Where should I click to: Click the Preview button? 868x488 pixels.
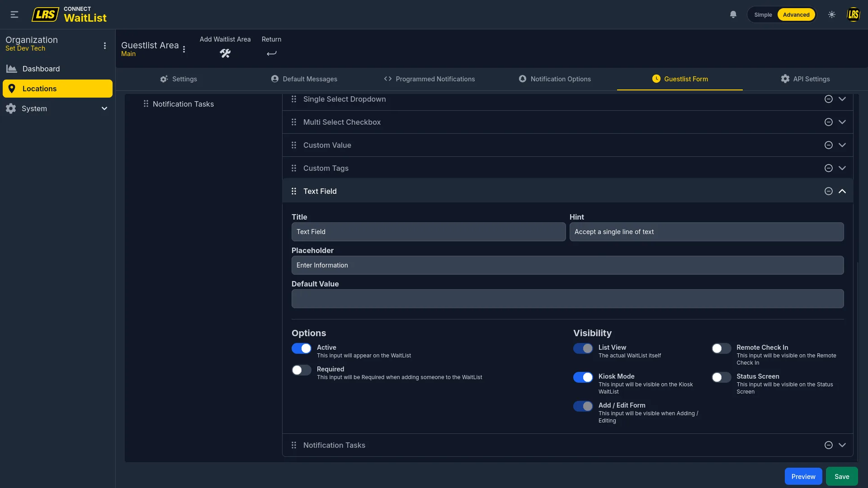click(x=803, y=477)
